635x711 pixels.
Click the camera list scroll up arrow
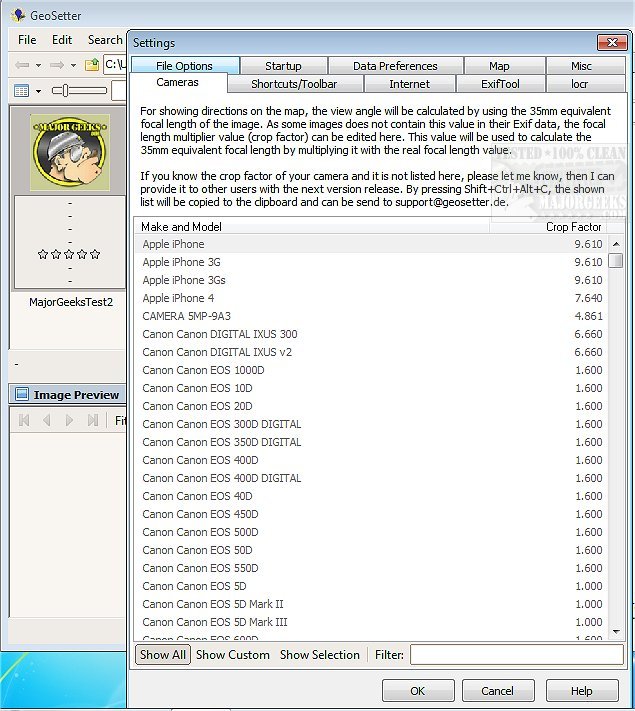point(616,244)
